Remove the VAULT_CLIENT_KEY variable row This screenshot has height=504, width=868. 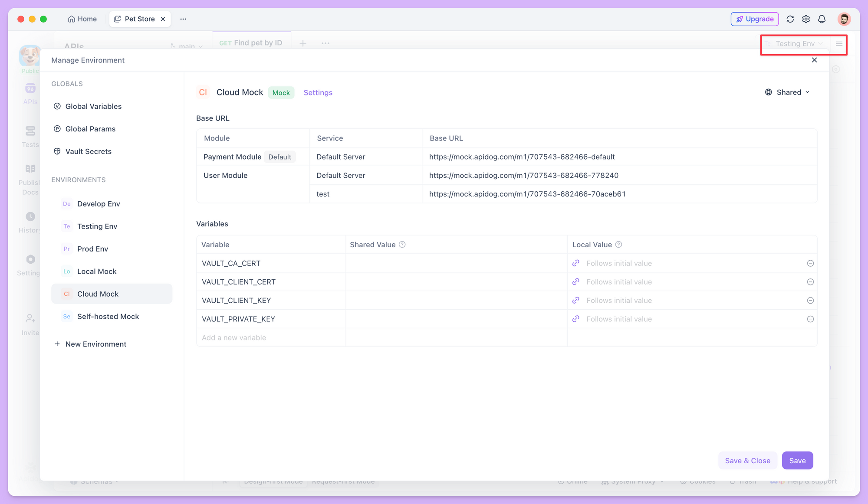810,301
